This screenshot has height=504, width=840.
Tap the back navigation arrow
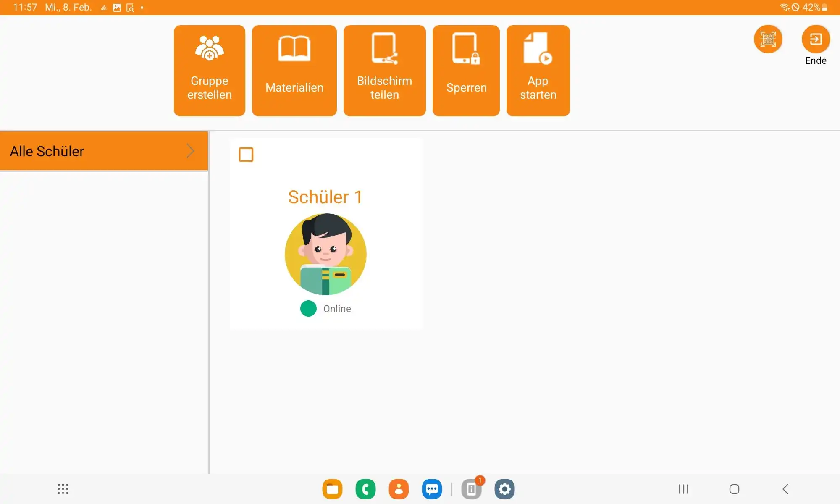coord(785,489)
